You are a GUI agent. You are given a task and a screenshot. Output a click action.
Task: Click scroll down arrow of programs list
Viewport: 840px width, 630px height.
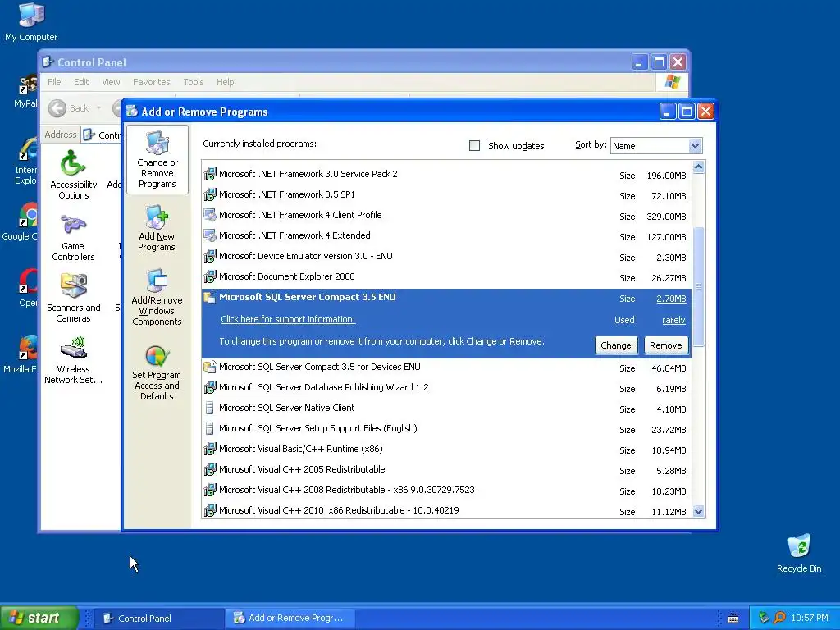[698, 511]
